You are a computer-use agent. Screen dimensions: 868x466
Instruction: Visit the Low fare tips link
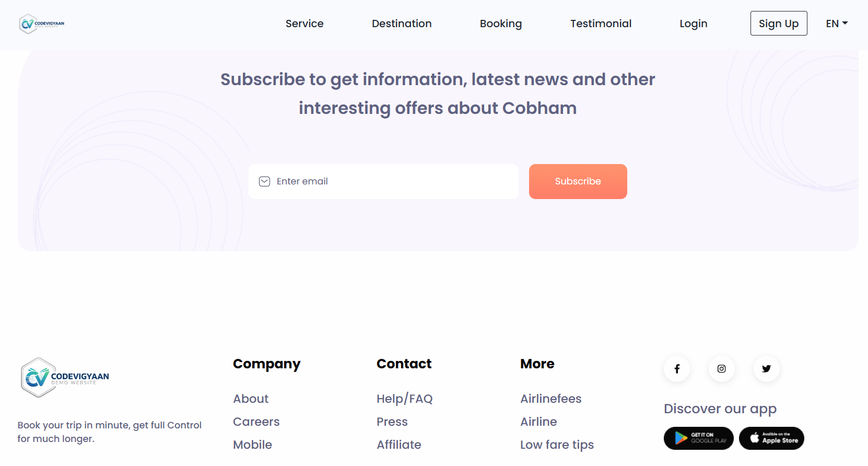click(557, 445)
